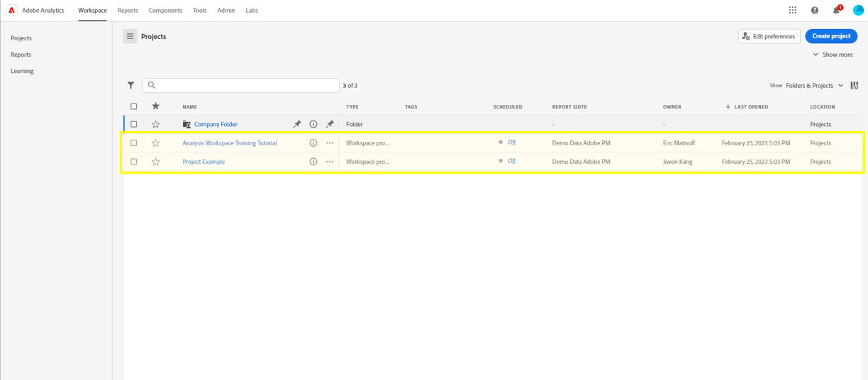Sort by Name column header
868x380 pixels.
189,107
